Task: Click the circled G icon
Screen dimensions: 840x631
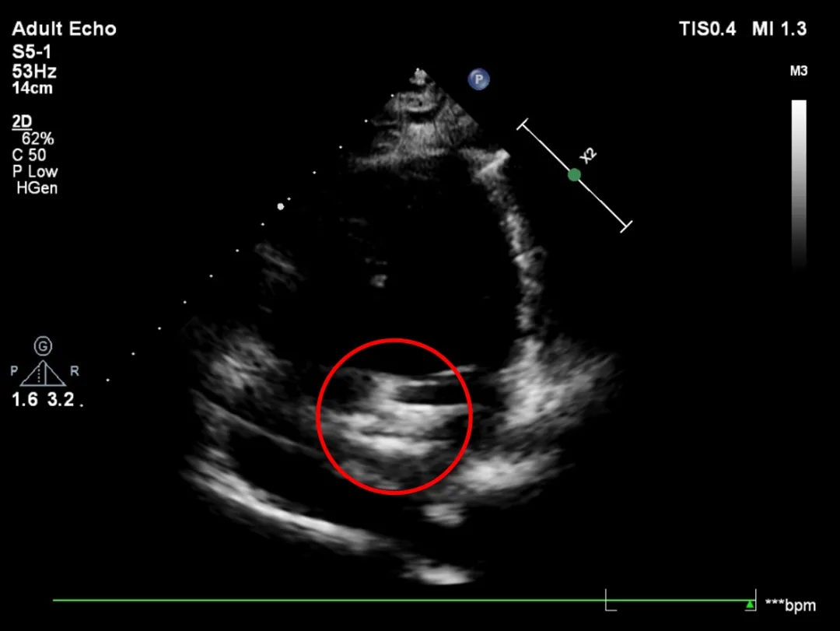Action: click(x=43, y=345)
